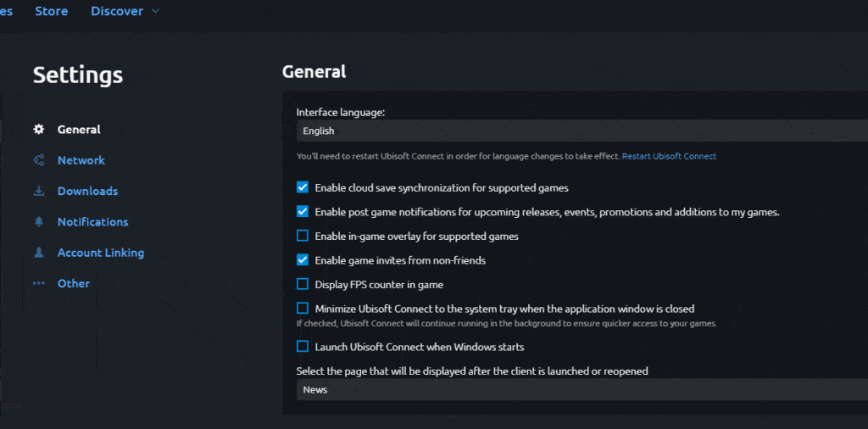Click the Interface language label
Image resolution: width=868 pixels, height=429 pixels.
click(341, 113)
